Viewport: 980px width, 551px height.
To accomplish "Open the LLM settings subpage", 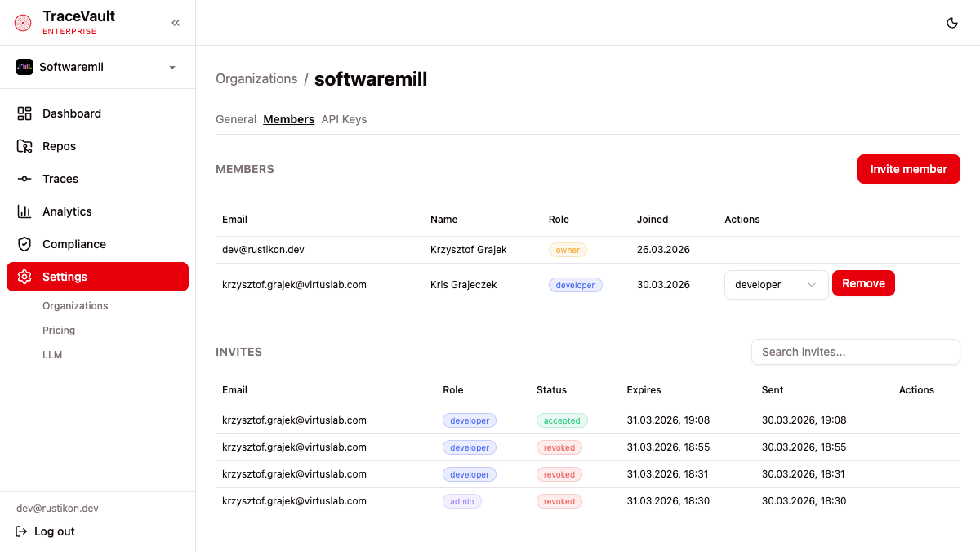I will pyautogui.click(x=52, y=355).
